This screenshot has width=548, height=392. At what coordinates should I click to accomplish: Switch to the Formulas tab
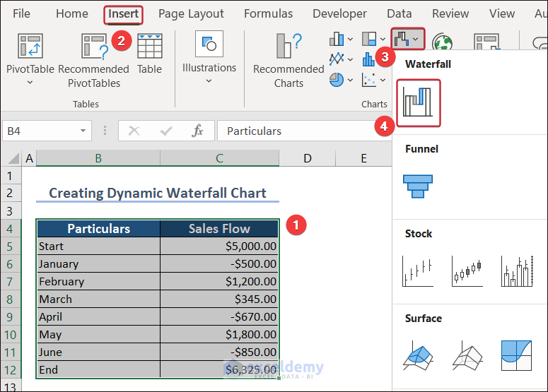click(268, 13)
